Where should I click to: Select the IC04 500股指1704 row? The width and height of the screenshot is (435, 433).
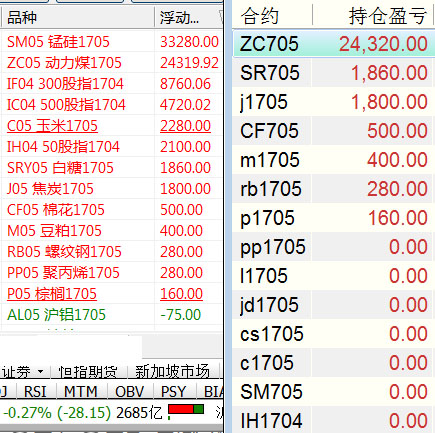(x=112, y=105)
